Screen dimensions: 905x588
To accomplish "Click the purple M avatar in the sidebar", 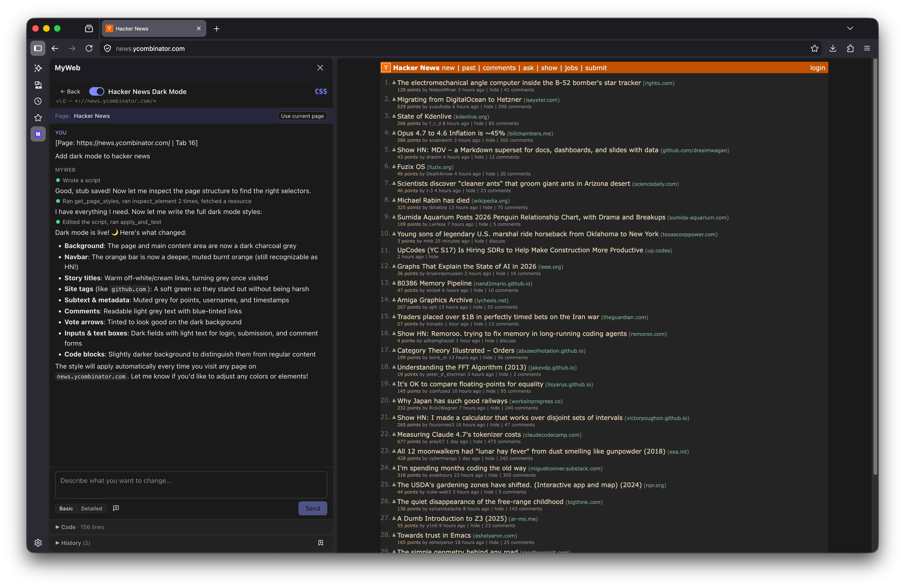I will (38, 134).
